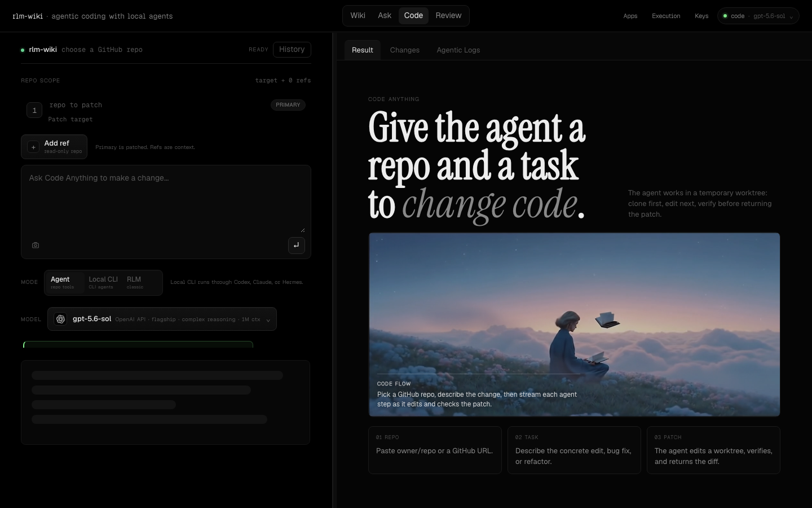This screenshot has height=508, width=812.
Task: Click the plus icon on Add ref
Action: click(x=33, y=147)
